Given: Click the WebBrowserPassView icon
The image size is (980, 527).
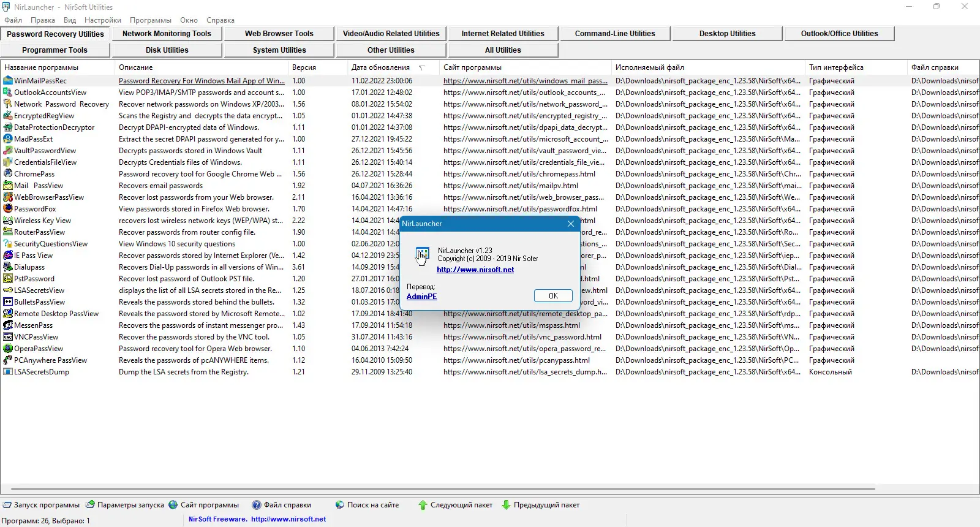Looking at the screenshot, I should coord(8,197).
